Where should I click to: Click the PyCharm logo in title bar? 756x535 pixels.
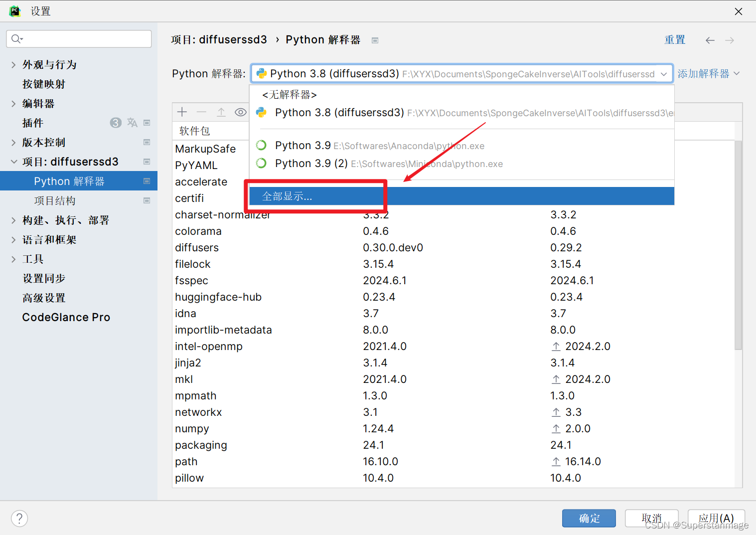[x=15, y=11]
